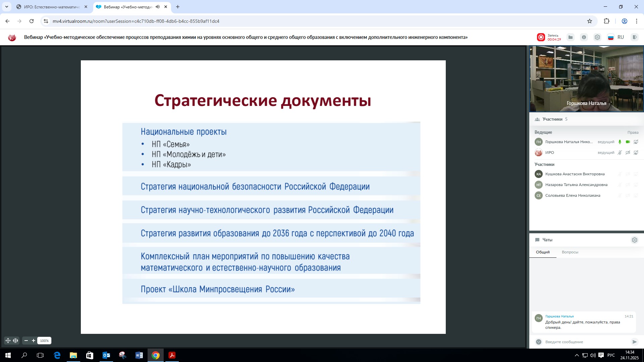This screenshot has width=644, height=362.
Task: Toggle ИРО presenter's muted microphone
Action: (620, 153)
